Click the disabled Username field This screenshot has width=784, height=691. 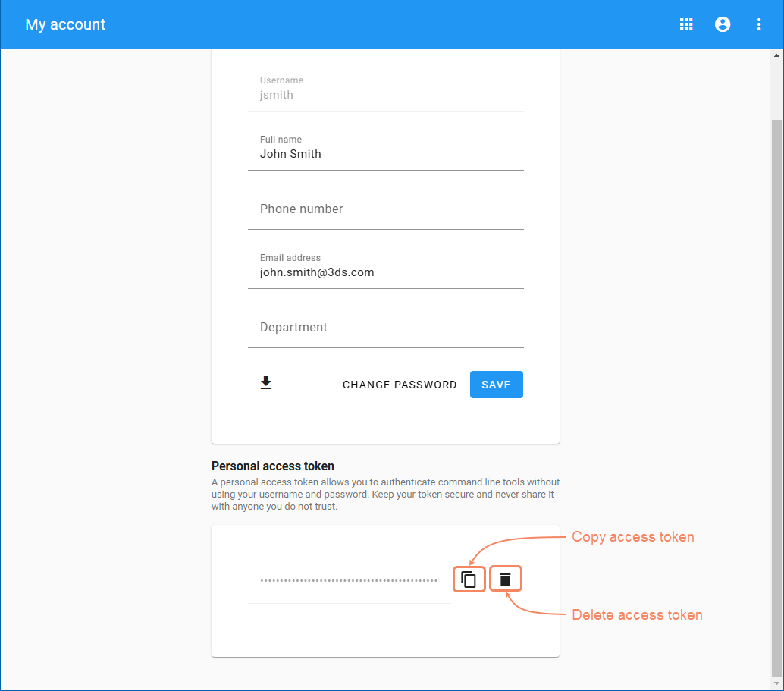pos(385,94)
